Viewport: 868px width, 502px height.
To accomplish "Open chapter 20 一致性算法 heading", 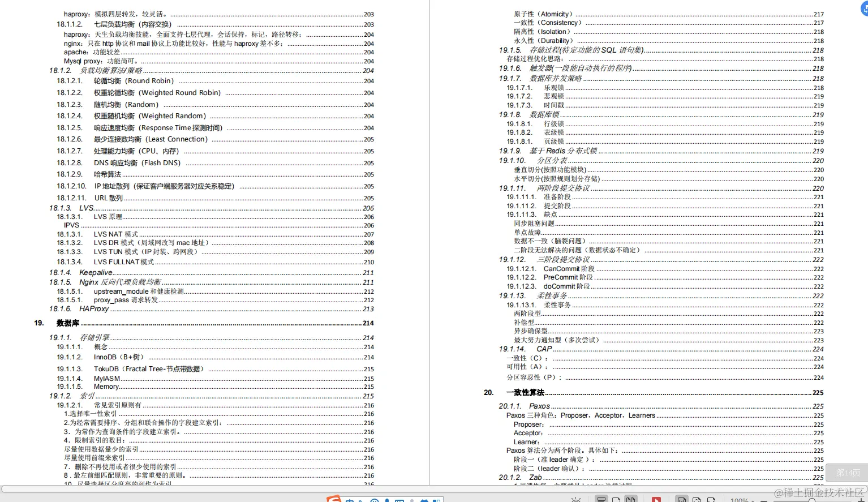I will pos(654,393).
